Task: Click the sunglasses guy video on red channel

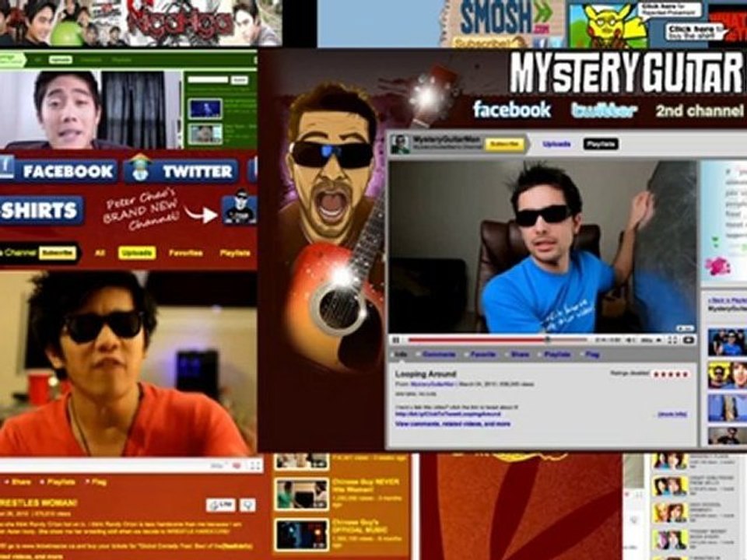Action: point(128,364)
